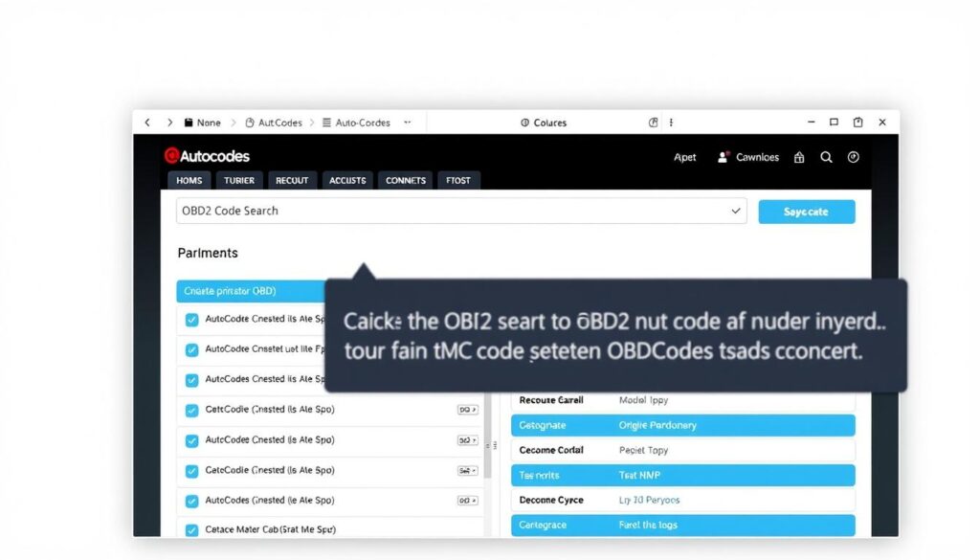Open dropdown on AutcCodee Cnested row
This screenshot has width=980, height=560.
point(467,440)
